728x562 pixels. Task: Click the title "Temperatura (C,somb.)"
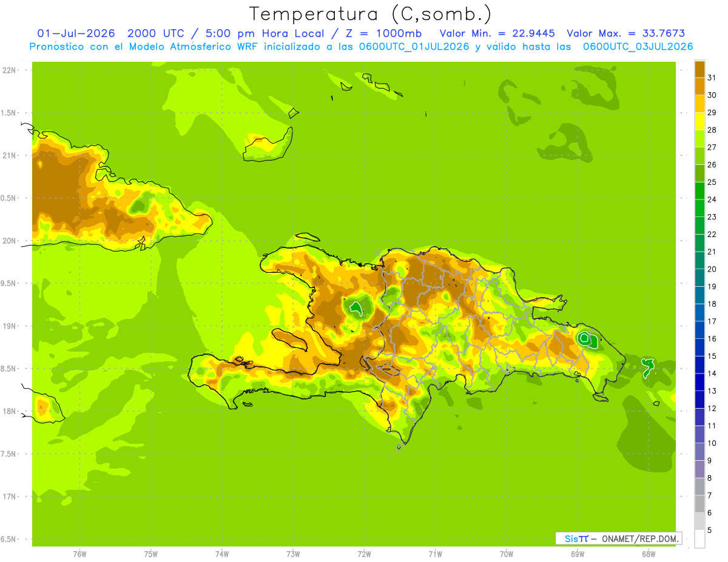click(x=370, y=14)
